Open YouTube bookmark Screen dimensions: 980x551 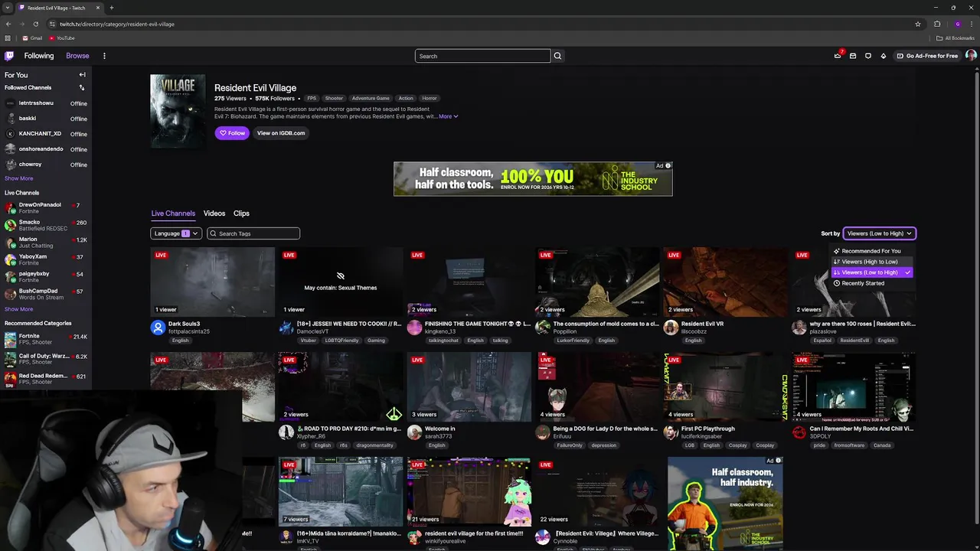[x=62, y=38]
